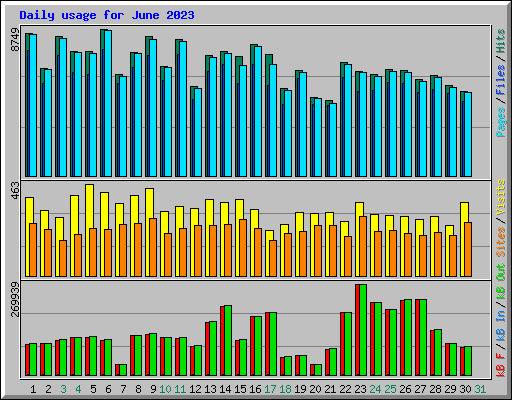Image resolution: width=512 pixels, height=400 pixels.
Task: Click the "kB F" legend label
Action: point(500,365)
